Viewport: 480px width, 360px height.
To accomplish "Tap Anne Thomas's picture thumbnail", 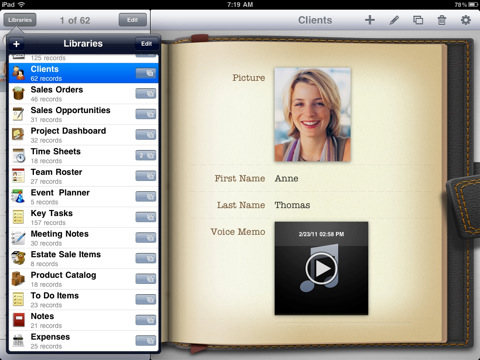I will point(312,115).
